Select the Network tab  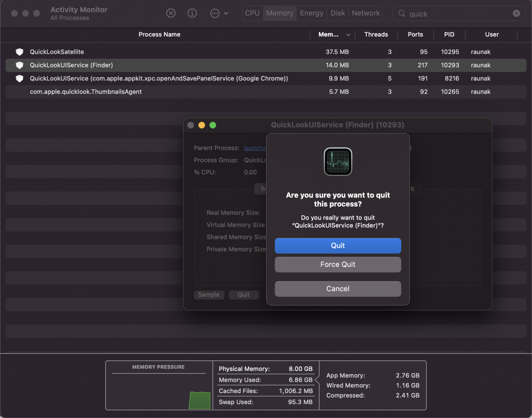(366, 13)
